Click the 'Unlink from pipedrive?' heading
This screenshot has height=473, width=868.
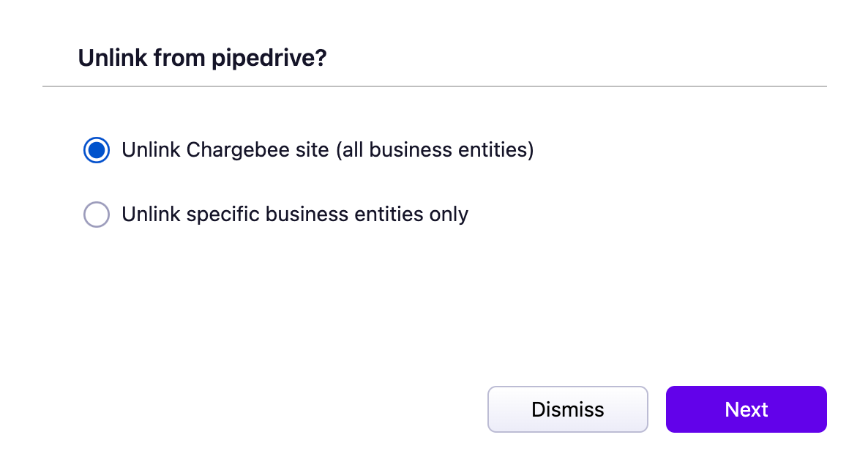click(201, 58)
